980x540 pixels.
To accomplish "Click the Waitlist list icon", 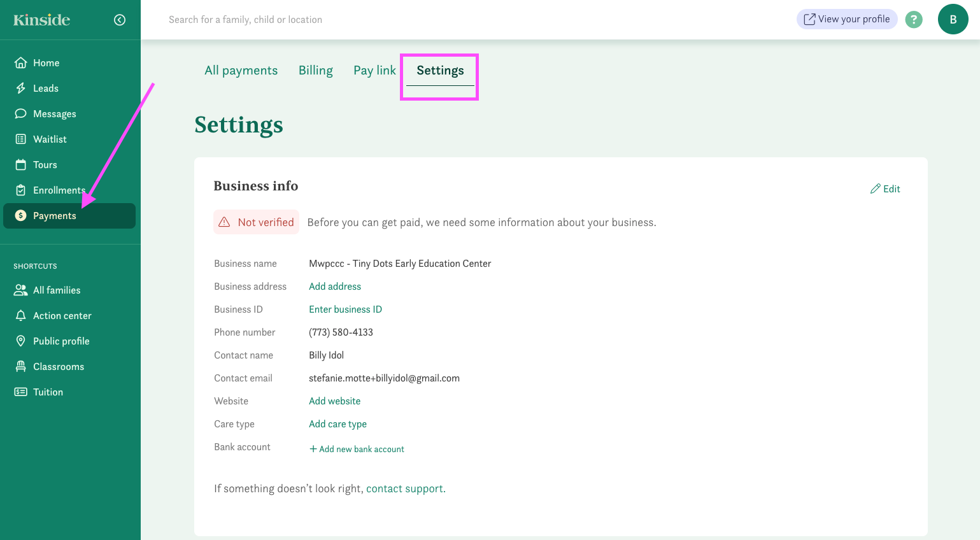I will tap(21, 139).
